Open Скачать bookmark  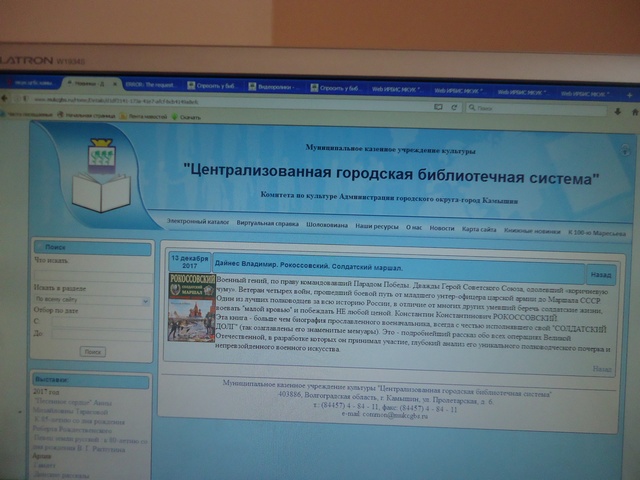pos(186,117)
